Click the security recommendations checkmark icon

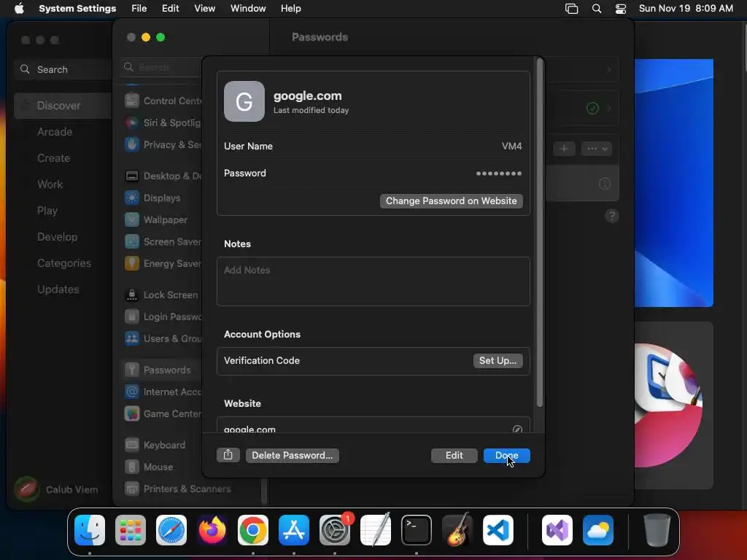coord(592,108)
